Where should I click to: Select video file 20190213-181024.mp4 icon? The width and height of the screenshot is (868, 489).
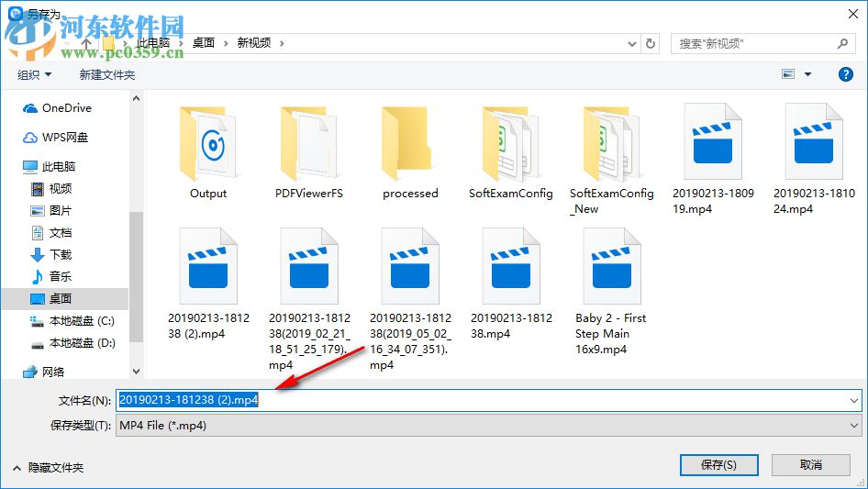814,141
